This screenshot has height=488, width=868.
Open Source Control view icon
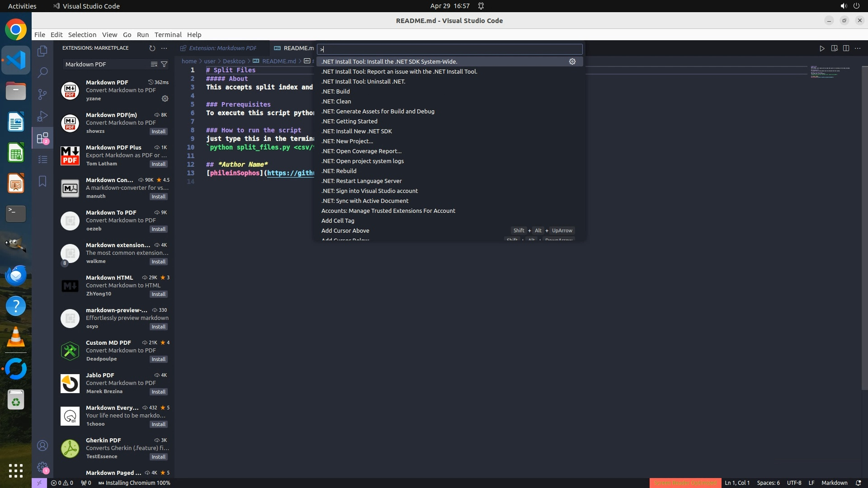tap(42, 94)
